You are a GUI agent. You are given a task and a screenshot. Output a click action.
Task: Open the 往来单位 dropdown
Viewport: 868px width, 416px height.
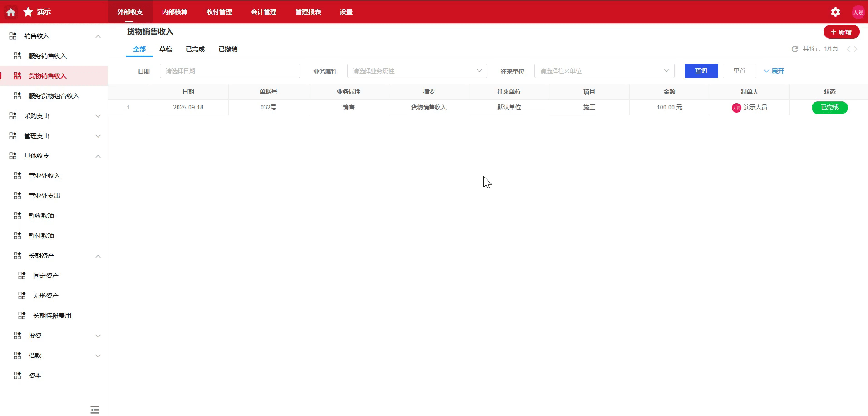point(604,71)
